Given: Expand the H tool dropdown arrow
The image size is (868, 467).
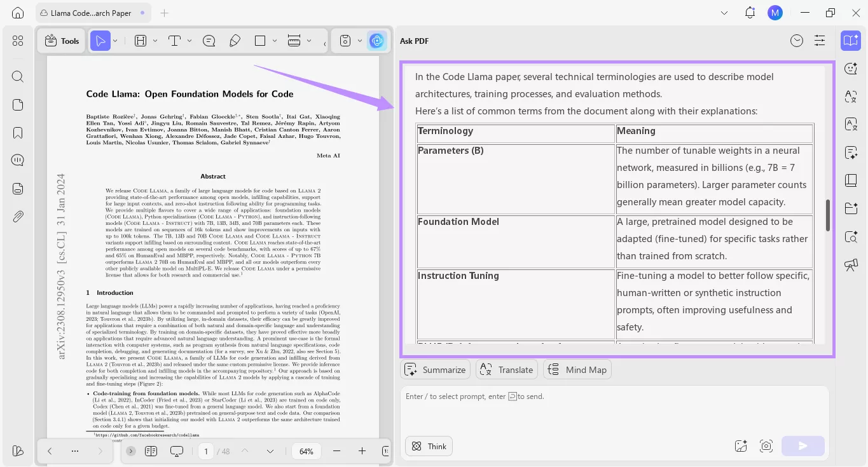Looking at the screenshot, I should click(x=155, y=41).
